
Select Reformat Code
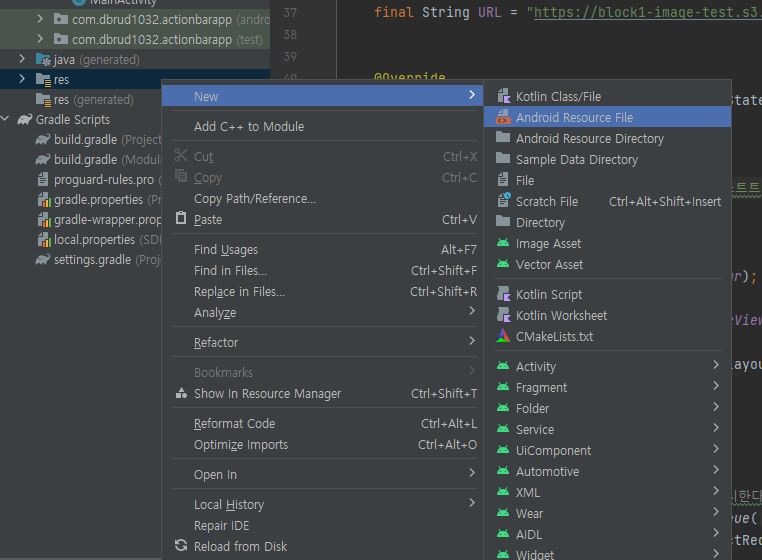coord(322,423)
